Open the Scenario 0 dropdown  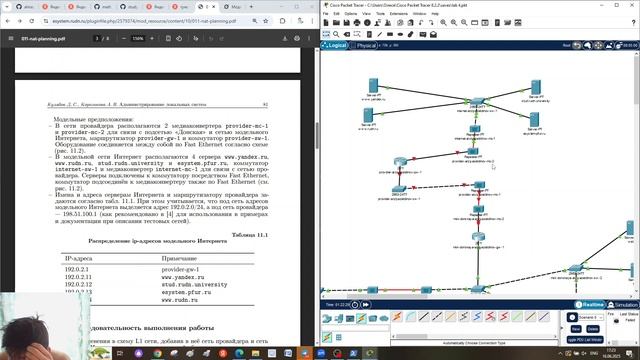click(x=590, y=317)
